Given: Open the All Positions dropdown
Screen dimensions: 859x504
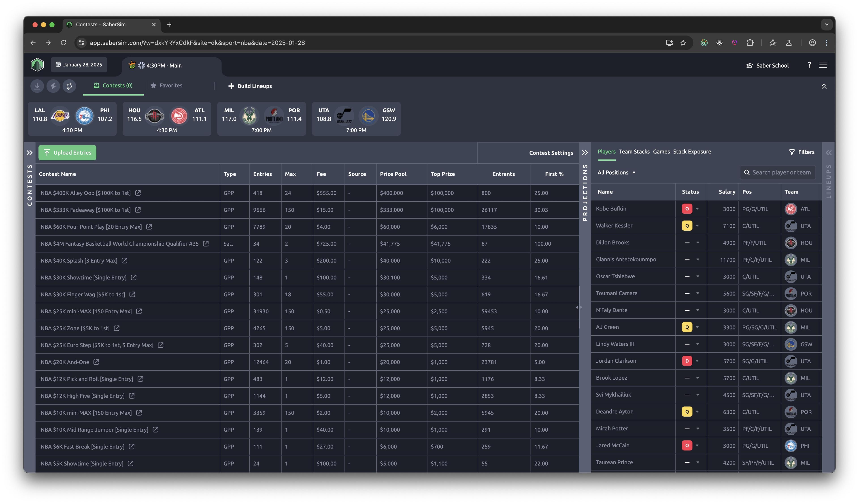Looking at the screenshot, I should [616, 172].
